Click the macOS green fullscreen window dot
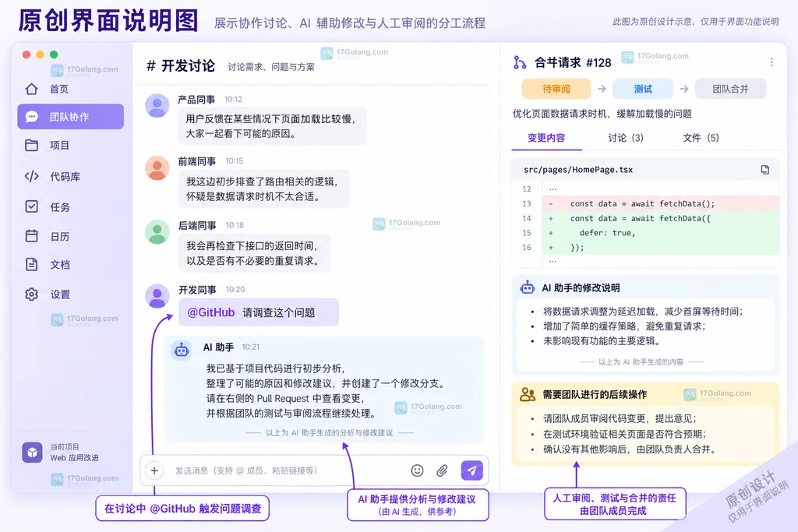Screen dimensions: 798x532 pyautogui.click(x=54, y=55)
